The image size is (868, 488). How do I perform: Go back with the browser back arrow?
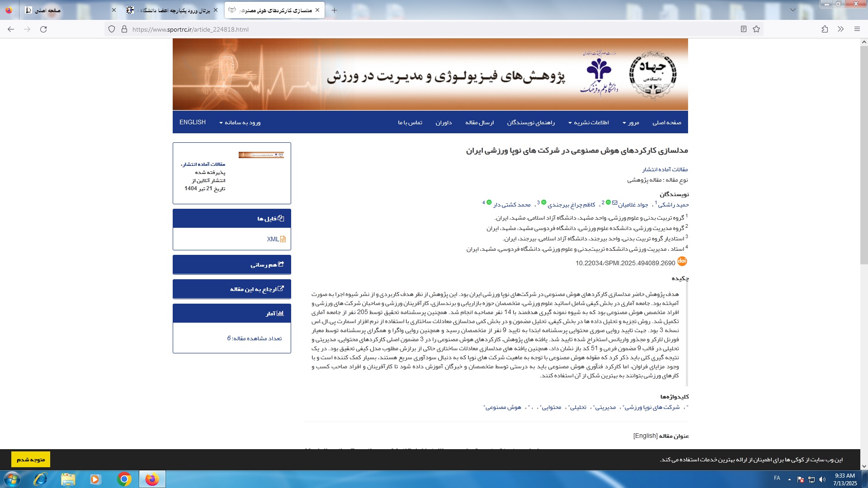[x=11, y=29]
